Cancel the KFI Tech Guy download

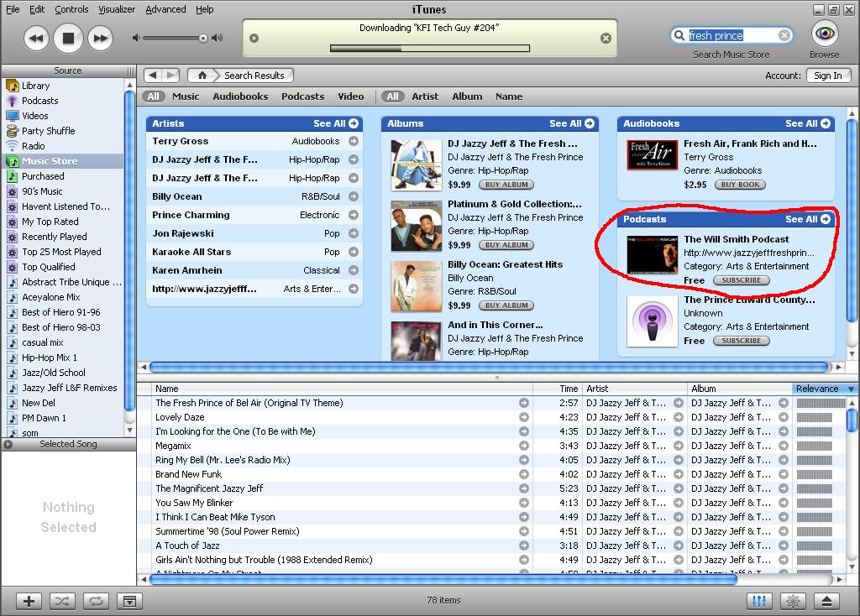point(606,39)
